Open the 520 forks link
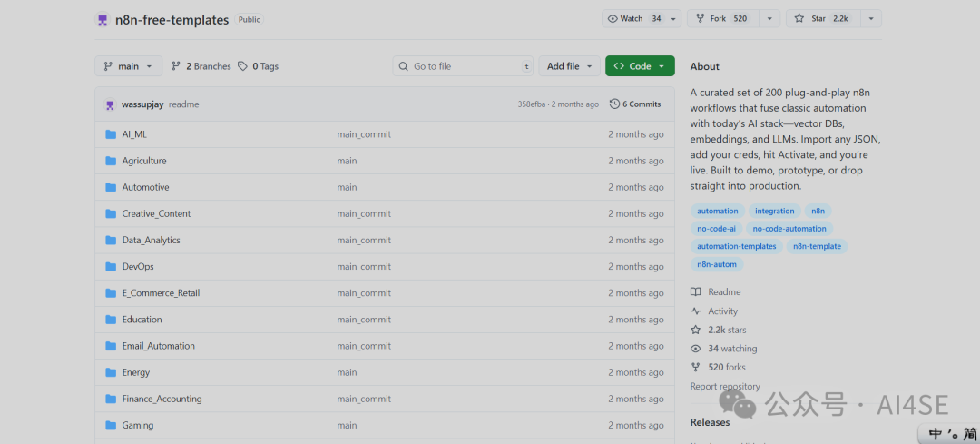Viewport: 980px width, 444px height. pos(727,367)
